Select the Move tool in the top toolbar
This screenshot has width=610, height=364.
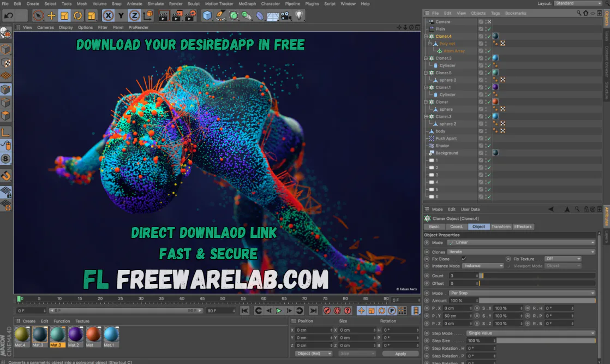[50, 15]
